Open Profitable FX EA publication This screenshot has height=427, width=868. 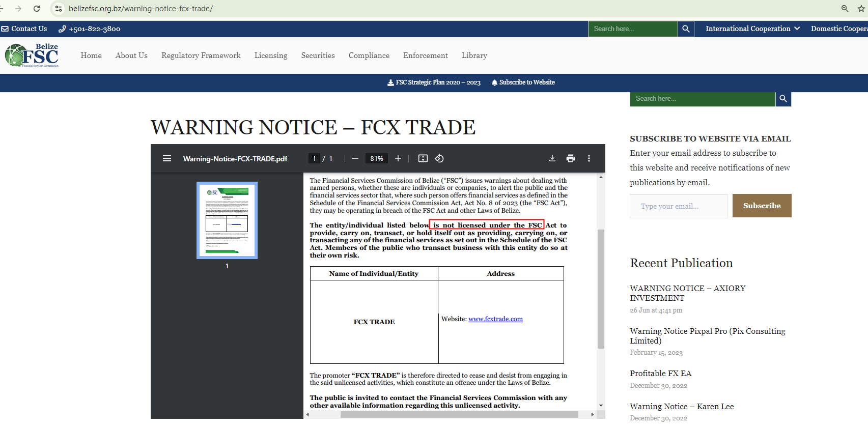click(661, 374)
